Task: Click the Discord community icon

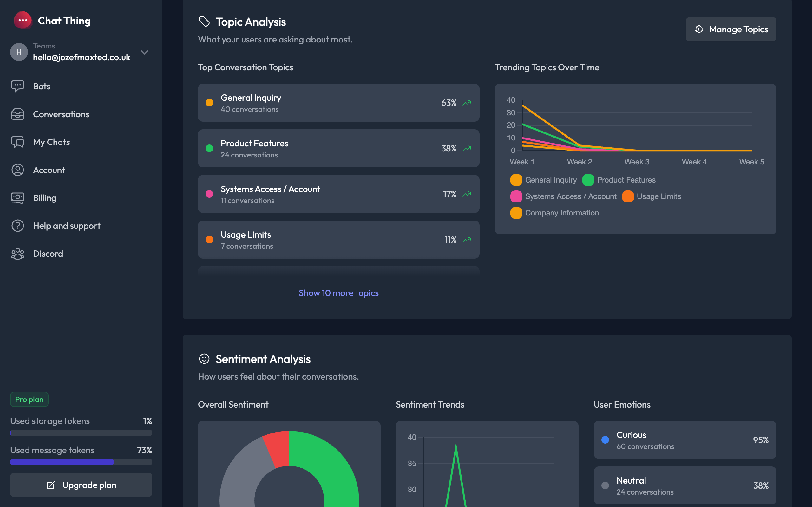Action: click(x=17, y=253)
